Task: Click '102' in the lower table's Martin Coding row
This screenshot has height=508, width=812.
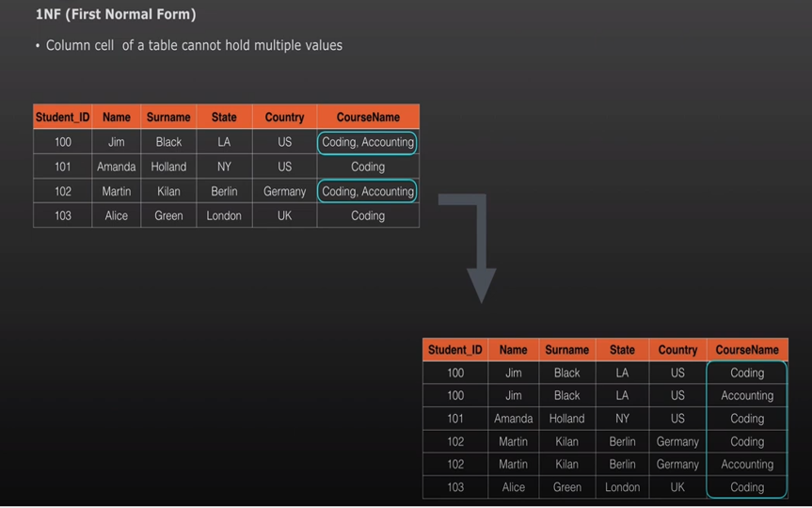Action: point(455,442)
